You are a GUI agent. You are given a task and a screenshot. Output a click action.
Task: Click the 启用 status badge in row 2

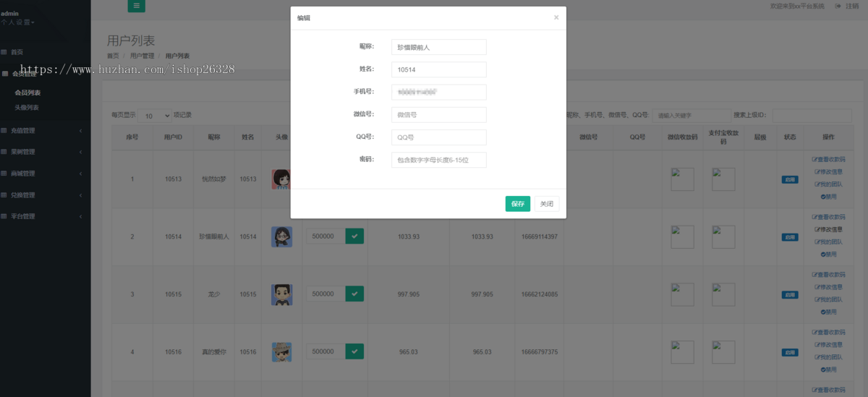pyautogui.click(x=790, y=236)
